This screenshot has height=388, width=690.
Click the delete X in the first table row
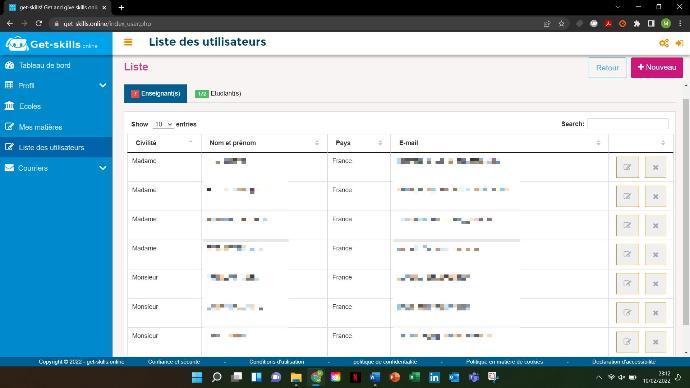click(655, 167)
